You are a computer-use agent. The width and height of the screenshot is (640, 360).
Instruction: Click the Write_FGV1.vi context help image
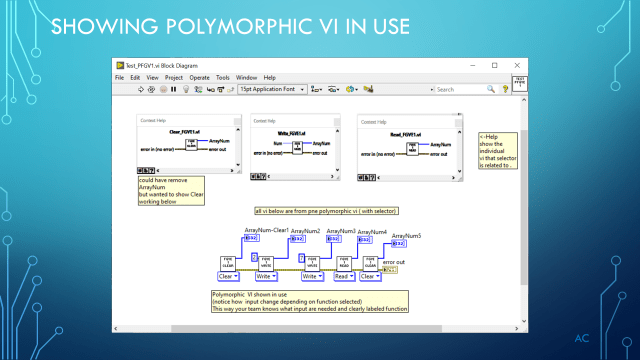[x=295, y=147]
